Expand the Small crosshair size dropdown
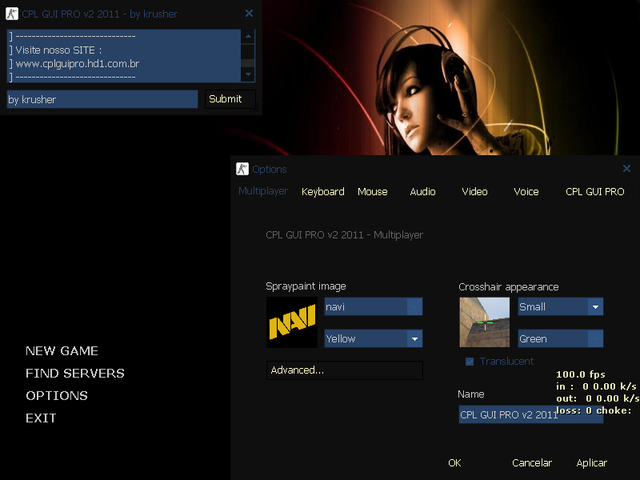 [595, 307]
